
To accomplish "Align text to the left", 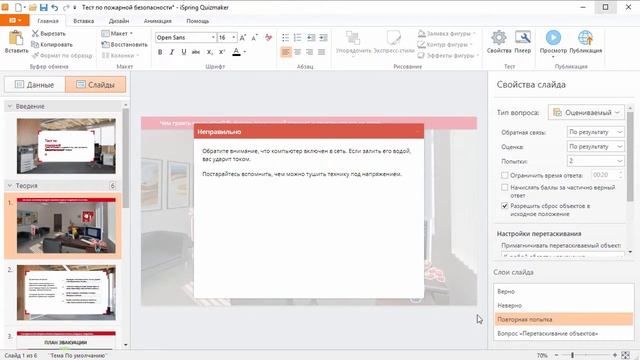I will pos(286,52).
